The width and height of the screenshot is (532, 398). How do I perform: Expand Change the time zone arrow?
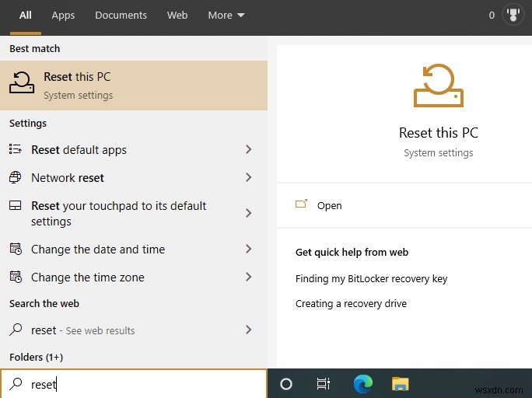(248, 277)
